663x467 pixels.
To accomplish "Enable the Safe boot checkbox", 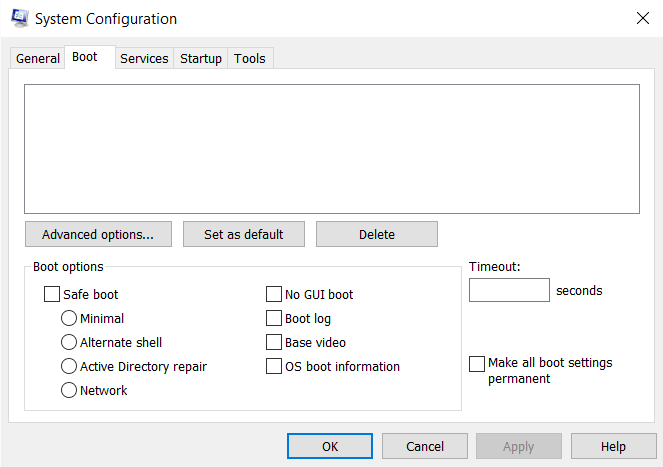I will pos(52,294).
